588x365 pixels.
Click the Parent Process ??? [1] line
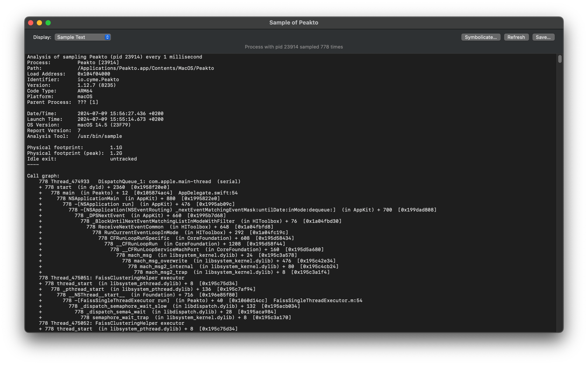click(63, 102)
